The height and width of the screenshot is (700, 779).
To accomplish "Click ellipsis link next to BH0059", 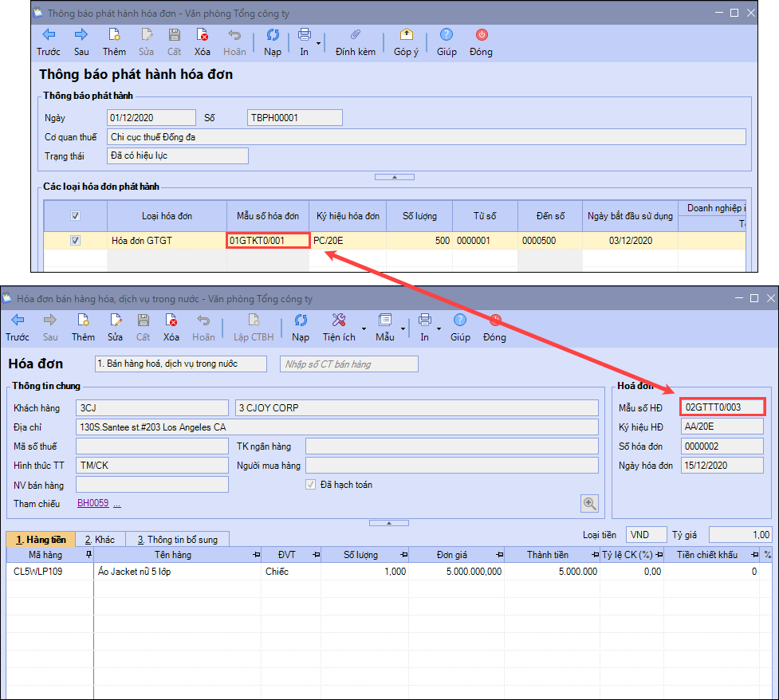I will coord(117,504).
